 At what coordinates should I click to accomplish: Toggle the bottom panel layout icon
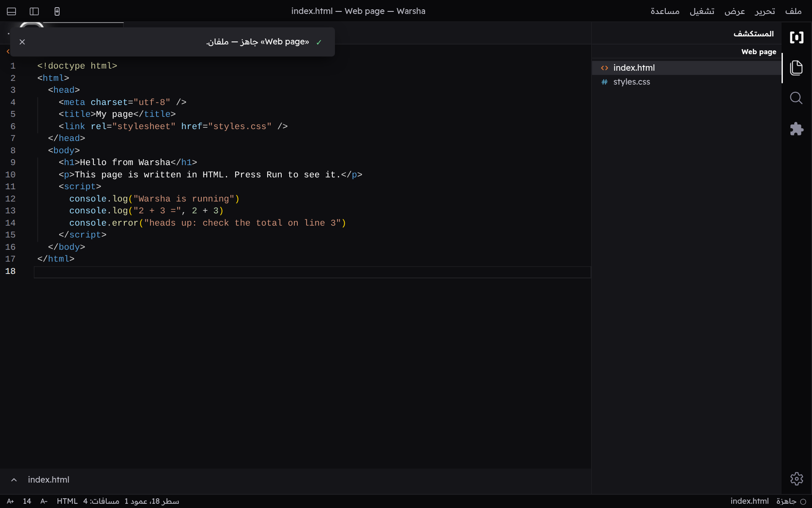tap(11, 11)
